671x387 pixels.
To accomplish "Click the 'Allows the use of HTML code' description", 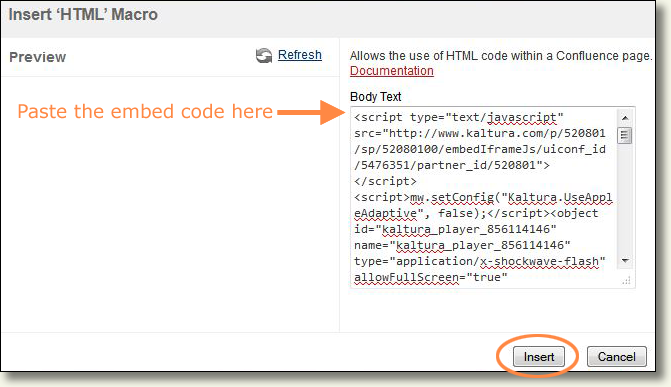I will tap(501, 56).
